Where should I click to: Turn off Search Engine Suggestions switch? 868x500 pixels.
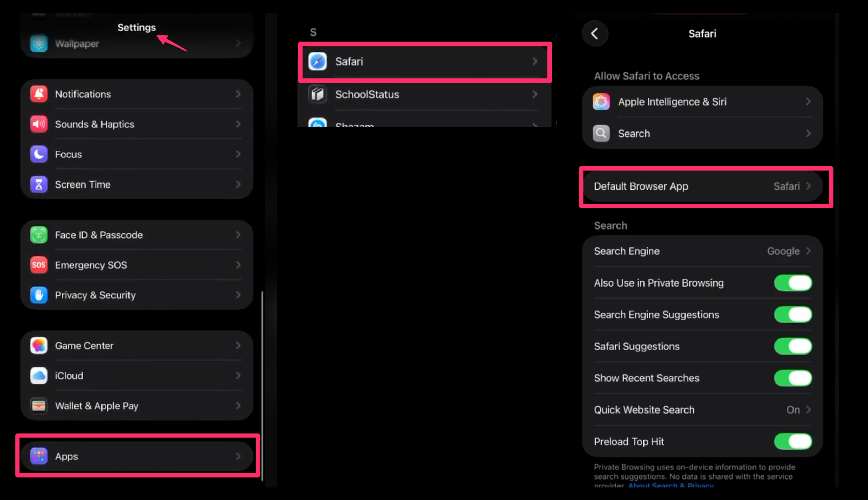793,315
